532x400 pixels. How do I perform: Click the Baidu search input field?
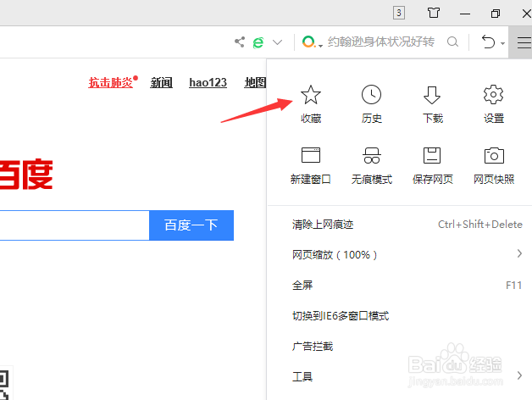tap(75, 225)
